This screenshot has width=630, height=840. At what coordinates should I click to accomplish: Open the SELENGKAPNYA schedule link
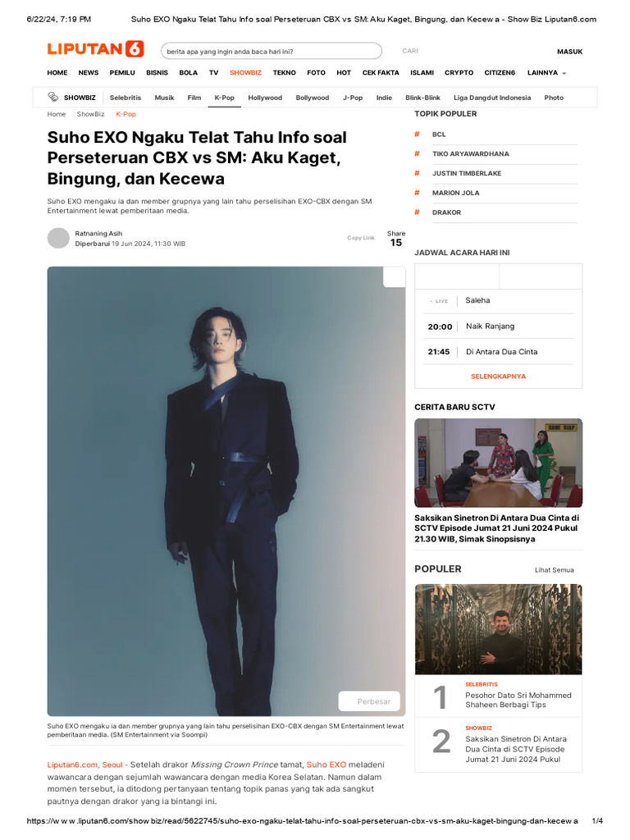[x=498, y=377]
